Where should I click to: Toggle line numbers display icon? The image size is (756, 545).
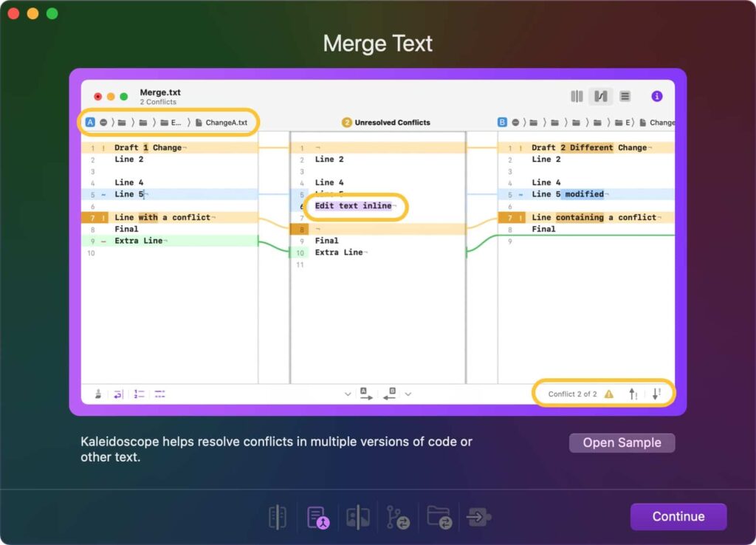click(x=139, y=394)
